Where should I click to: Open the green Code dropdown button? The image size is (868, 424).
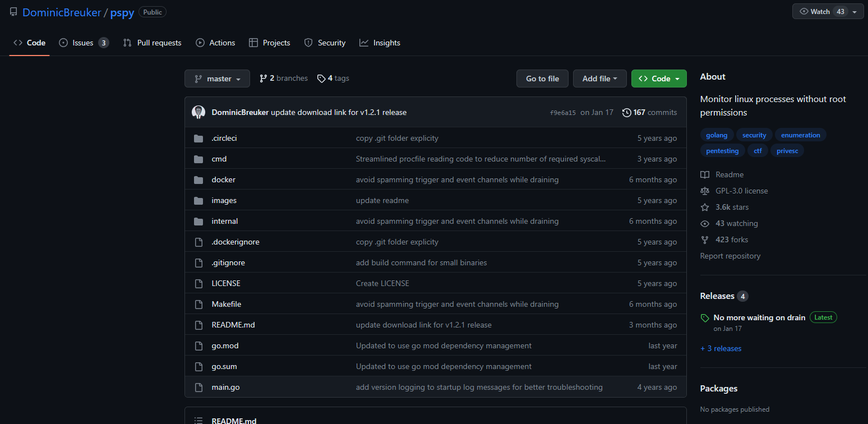tap(659, 79)
